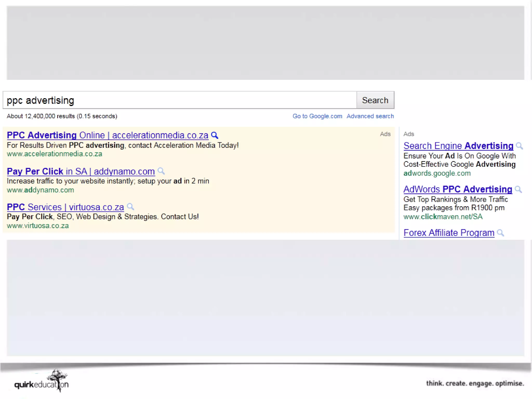
Task: Open Pay Per Click in SA ad title
Action: click(81, 171)
